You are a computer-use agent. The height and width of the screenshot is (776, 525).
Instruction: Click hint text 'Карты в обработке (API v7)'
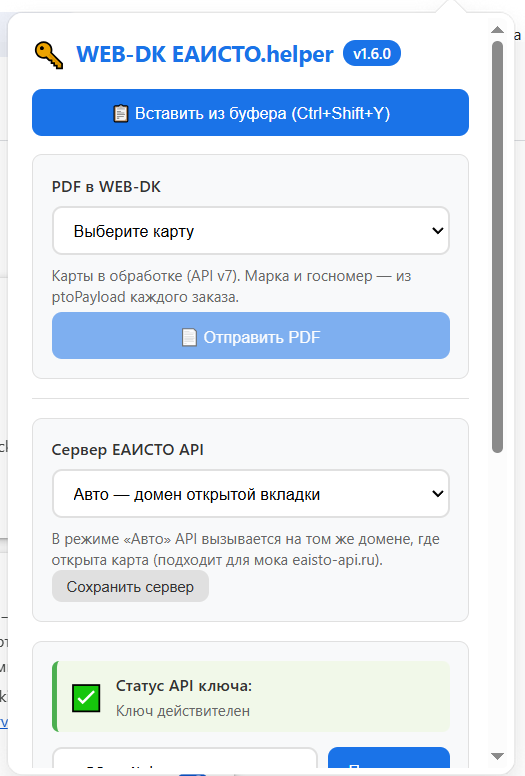pos(146,276)
